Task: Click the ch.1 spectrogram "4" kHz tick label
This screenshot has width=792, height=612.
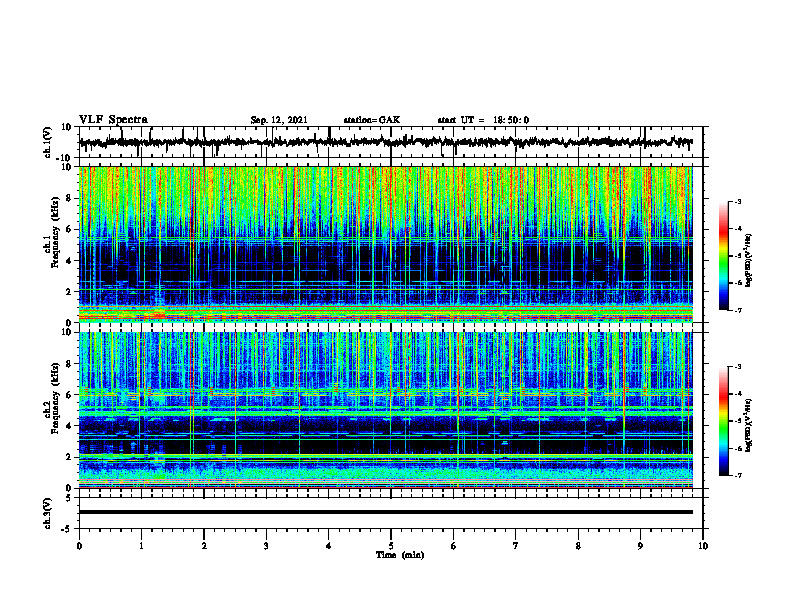Action: click(69, 261)
